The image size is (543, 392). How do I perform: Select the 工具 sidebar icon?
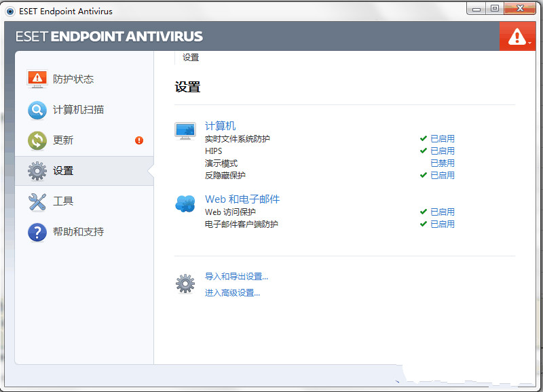[37, 201]
